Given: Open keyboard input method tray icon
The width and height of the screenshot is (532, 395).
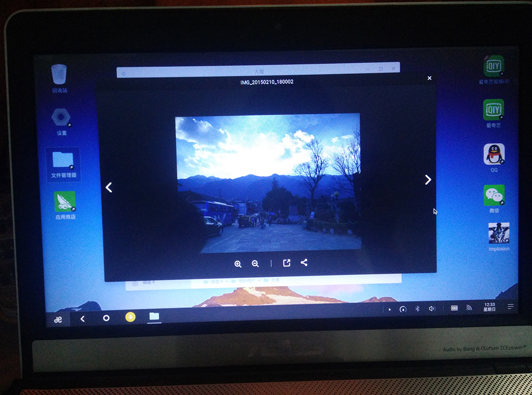Looking at the screenshot, I should (454, 308).
